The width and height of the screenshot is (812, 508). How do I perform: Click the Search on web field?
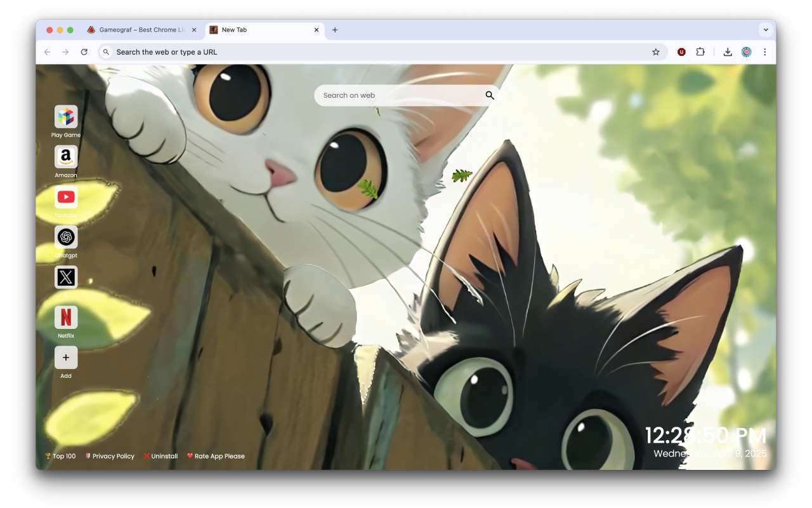(400, 95)
